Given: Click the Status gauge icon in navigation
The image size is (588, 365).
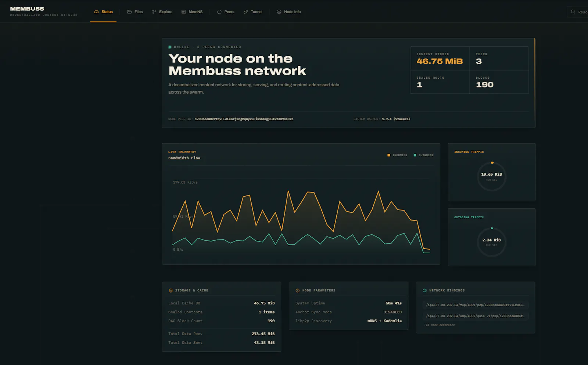Looking at the screenshot, I should pyautogui.click(x=97, y=12).
